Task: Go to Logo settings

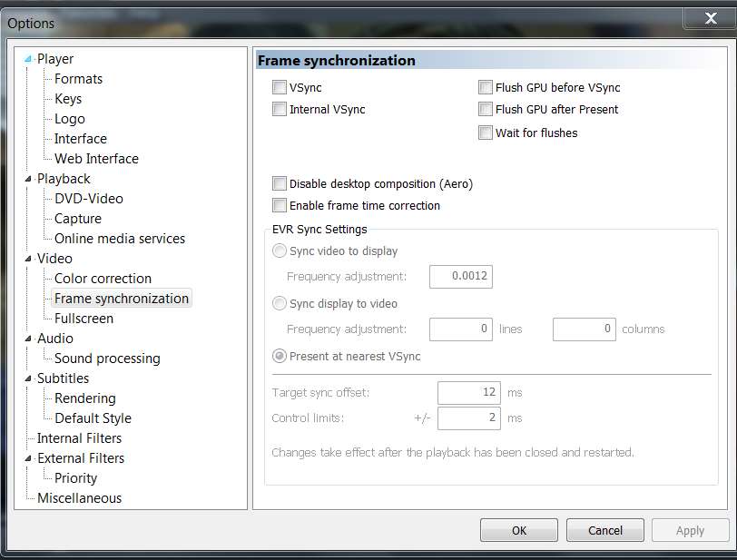Action: pyautogui.click(x=70, y=119)
